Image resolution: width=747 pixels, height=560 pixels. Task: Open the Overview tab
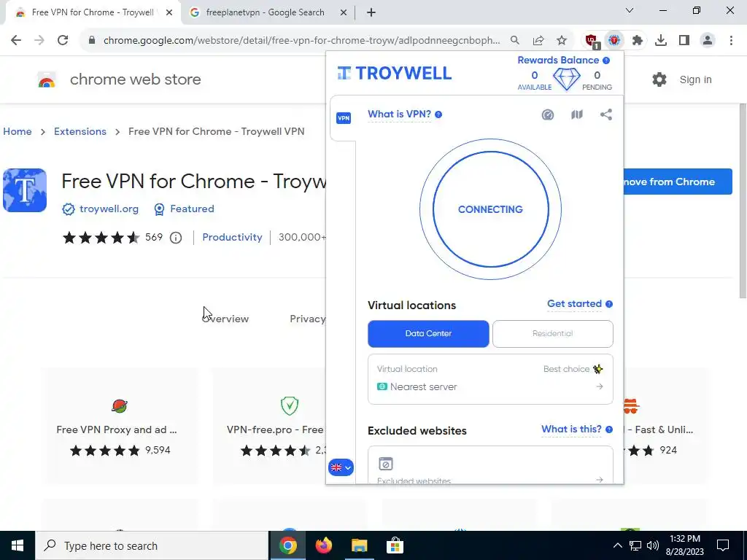[x=225, y=319]
